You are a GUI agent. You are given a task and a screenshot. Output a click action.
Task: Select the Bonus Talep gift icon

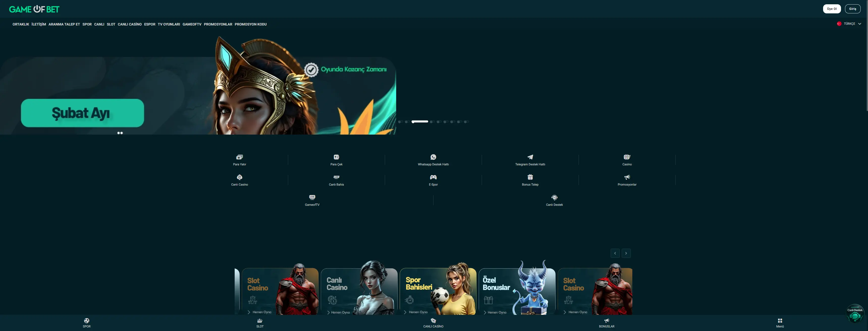[x=530, y=177]
